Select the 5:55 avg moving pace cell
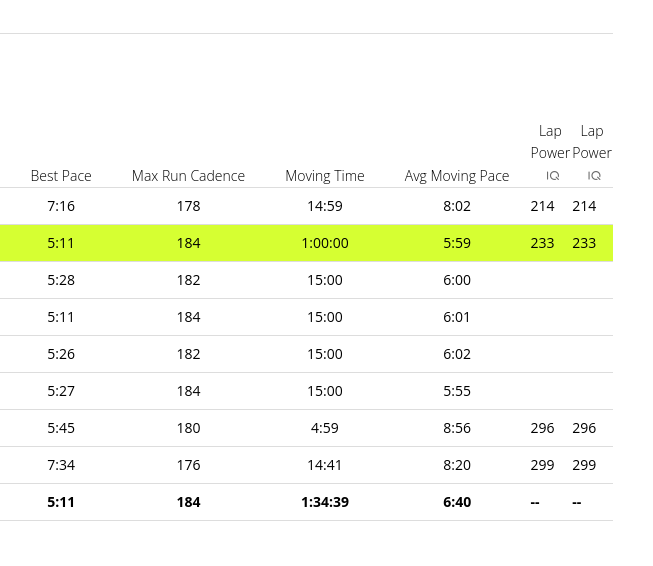653x566 pixels. [x=457, y=391]
